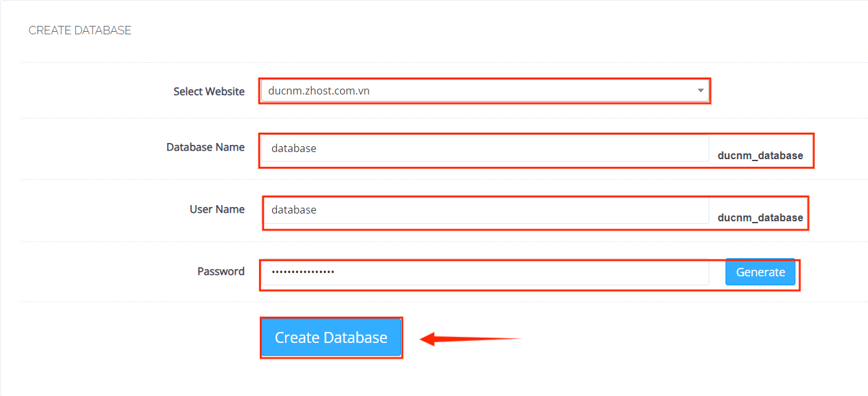Click the "Select Website" label

pyautogui.click(x=209, y=91)
